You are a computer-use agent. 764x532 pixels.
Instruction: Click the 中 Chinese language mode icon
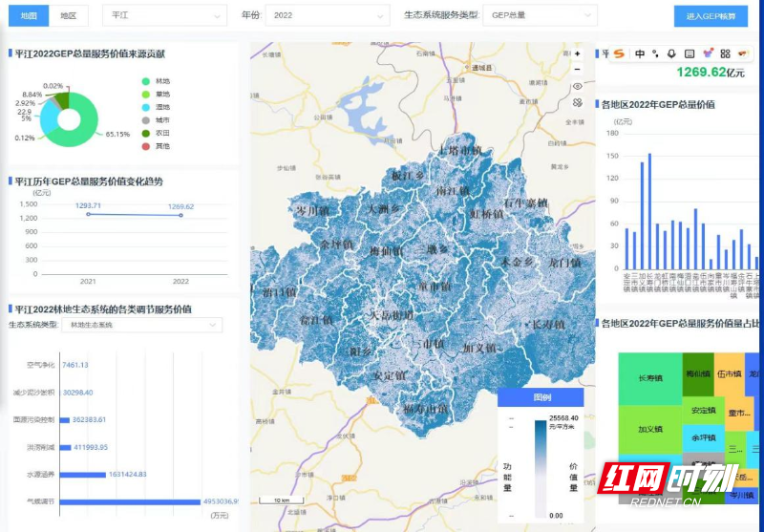tap(640, 53)
